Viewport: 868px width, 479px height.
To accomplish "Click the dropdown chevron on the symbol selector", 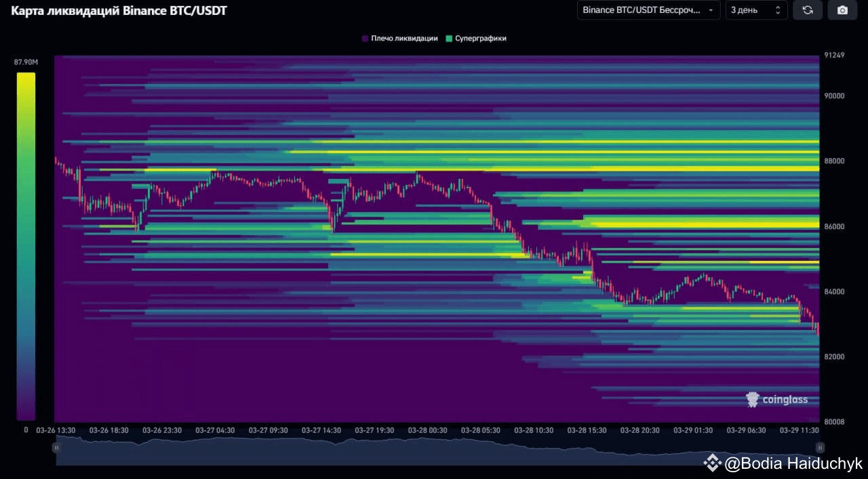I will click(712, 10).
